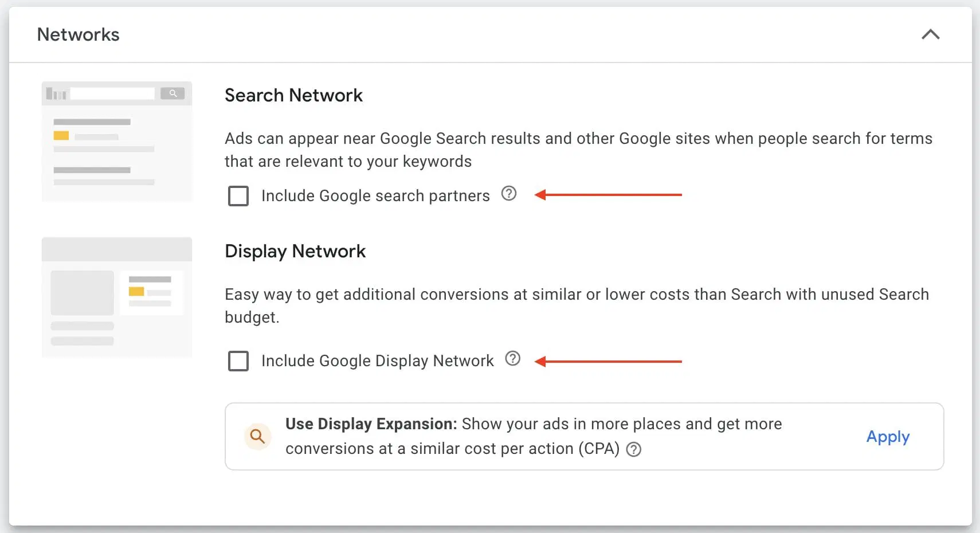The height and width of the screenshot is (533, 980).
Task: Toggle the Display Network checkbox off
Action: [238, 361]
